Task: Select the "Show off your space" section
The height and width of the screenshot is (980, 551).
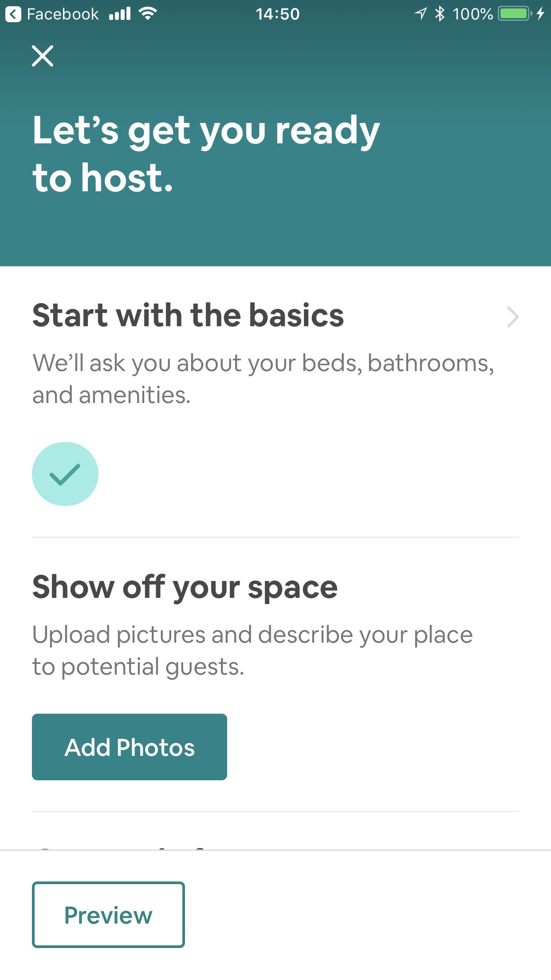Action: coord(185,587)
